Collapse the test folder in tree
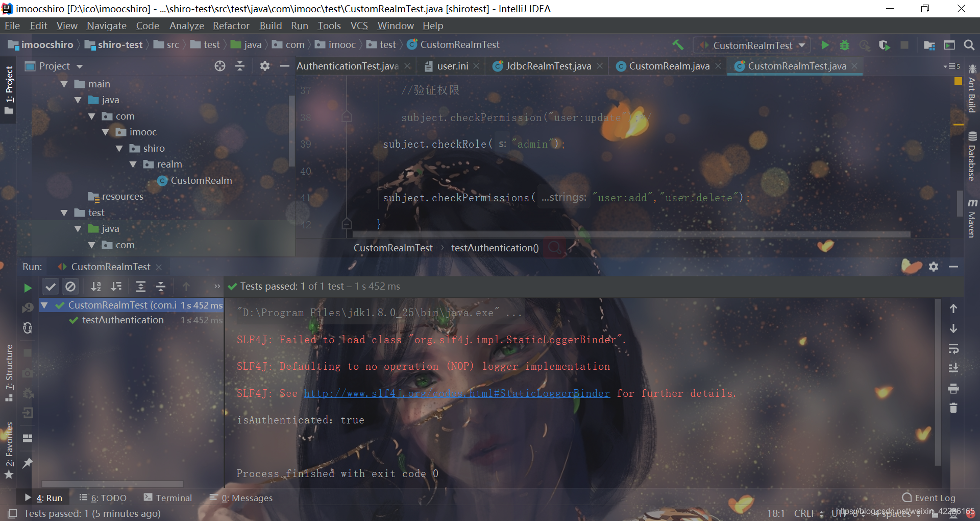Image resolution: width=980 pixels, height=521 pixels. (x=64, y=213)
